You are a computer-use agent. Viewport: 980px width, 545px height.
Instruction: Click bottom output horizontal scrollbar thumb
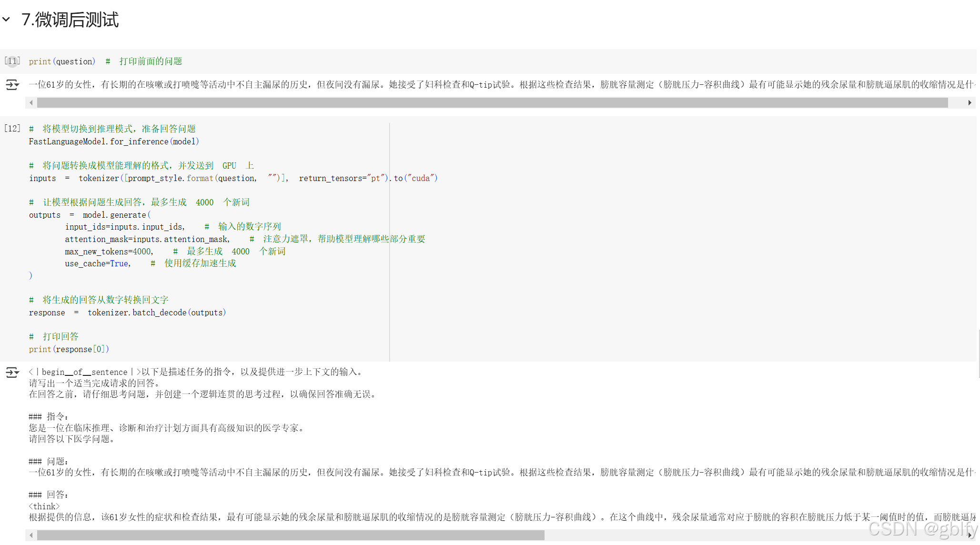pos(291,535)
